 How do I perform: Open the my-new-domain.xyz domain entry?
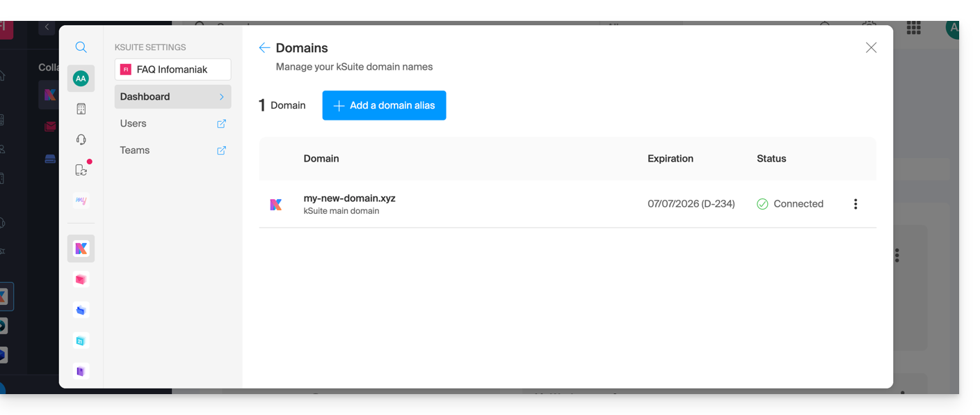pos(349,198)
